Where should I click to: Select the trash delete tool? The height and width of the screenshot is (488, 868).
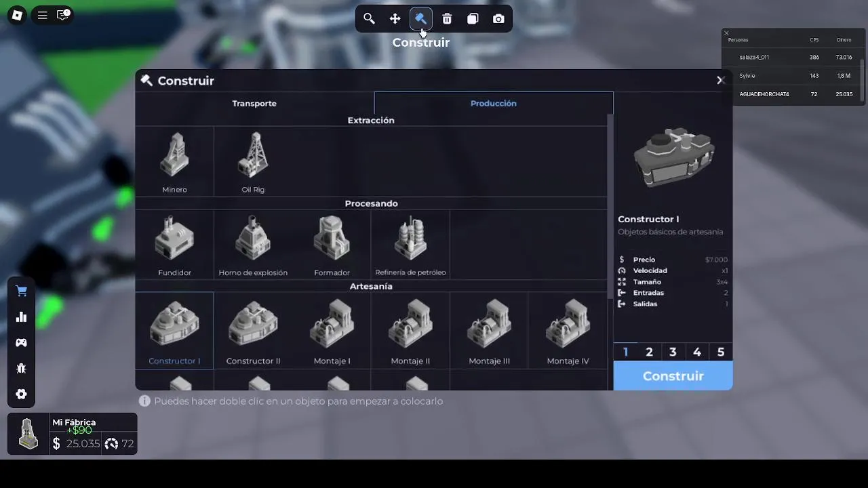pos(447,19)
